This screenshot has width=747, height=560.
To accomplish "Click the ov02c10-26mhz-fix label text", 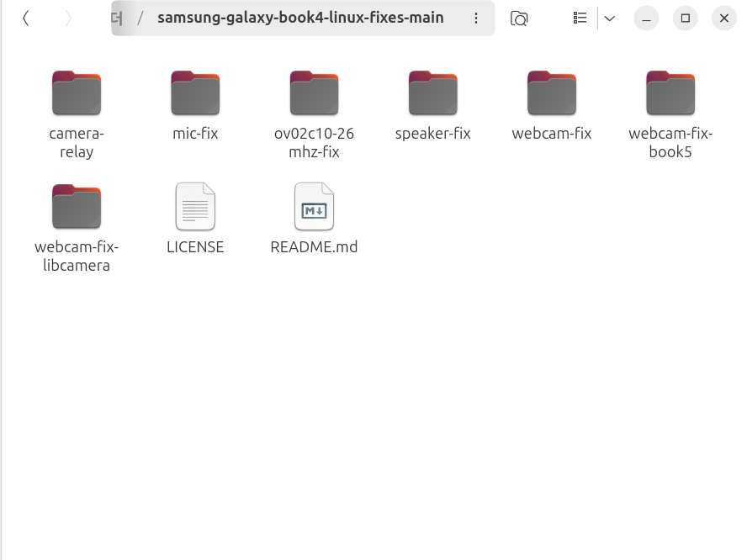I will 314,142.
